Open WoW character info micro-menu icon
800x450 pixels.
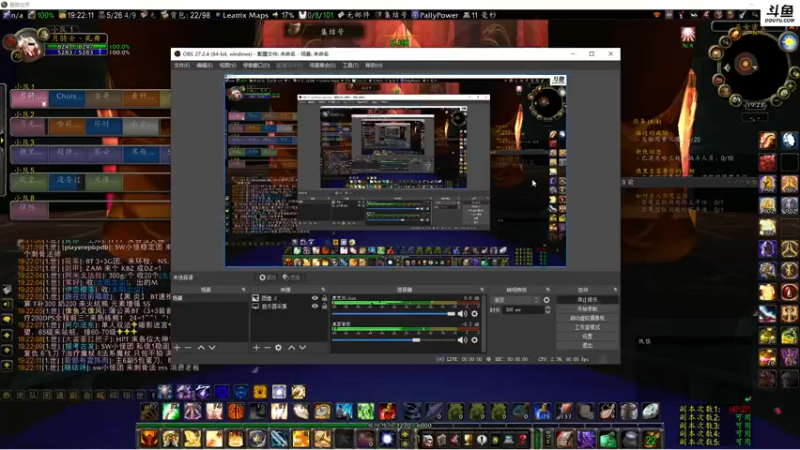[x=428, y=440]
